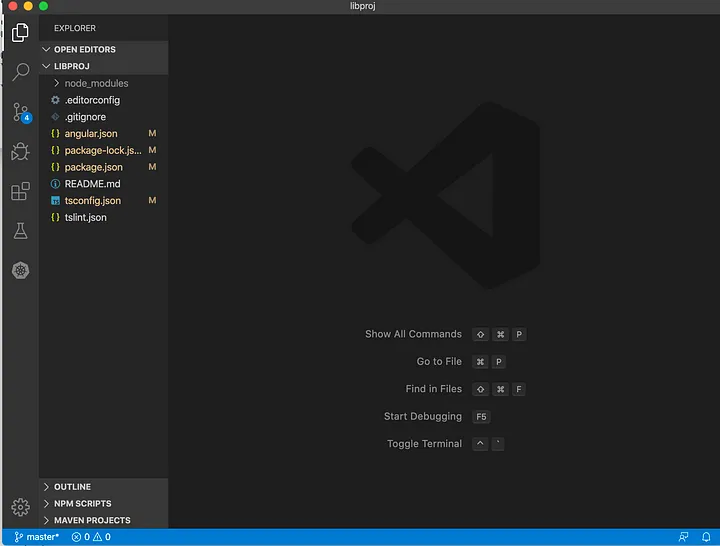The image size is (720, 546).
Task: Open the Extensions view icon
Action: (20, 191)
